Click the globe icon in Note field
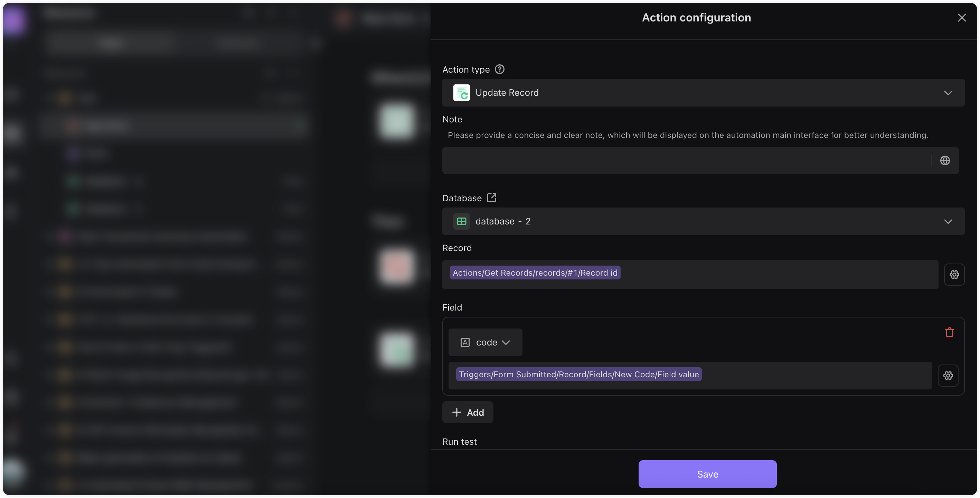Viewport: 980px width, 498px height. (945, 160)
